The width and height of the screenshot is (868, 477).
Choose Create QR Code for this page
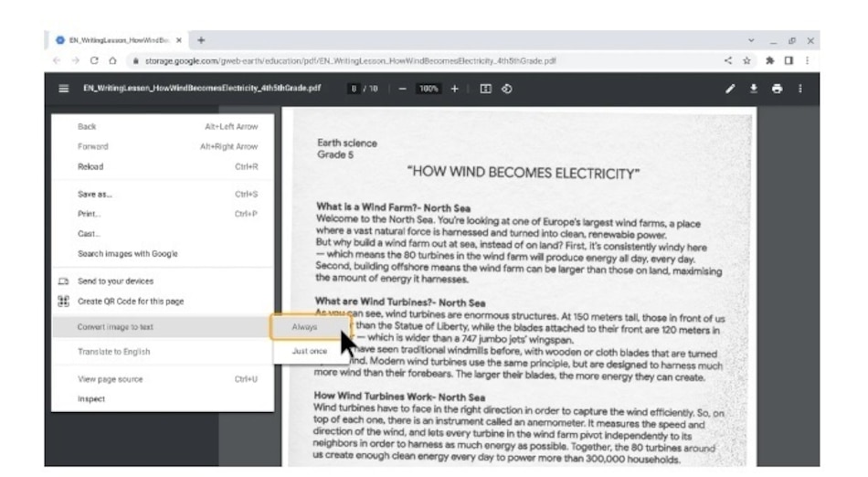[163, 301]
